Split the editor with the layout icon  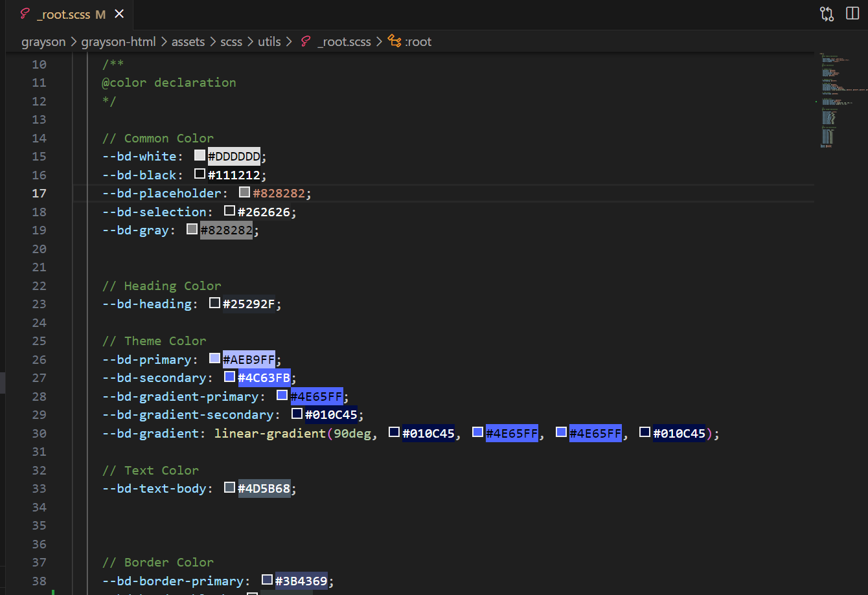tap(852, 14)
